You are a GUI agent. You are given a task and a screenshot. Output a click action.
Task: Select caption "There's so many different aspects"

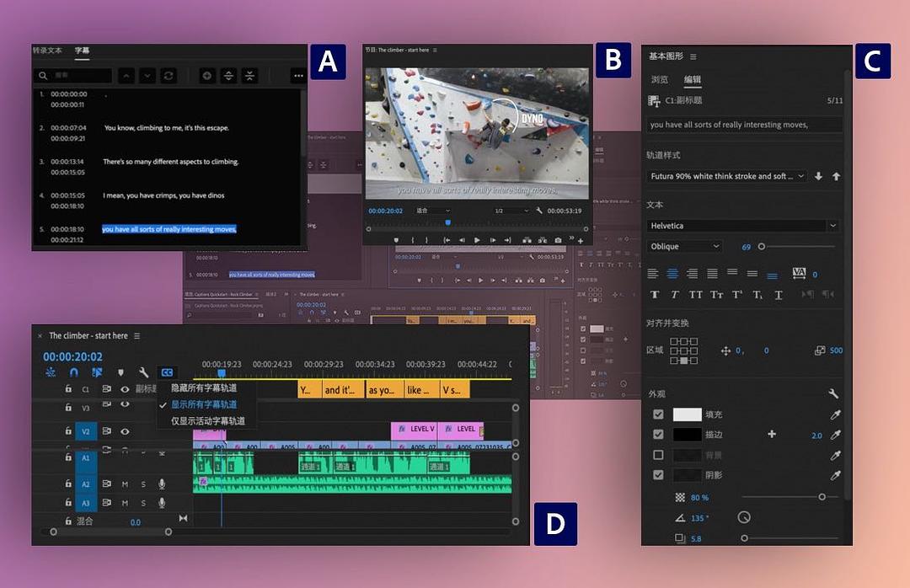(x=171, y=162)
